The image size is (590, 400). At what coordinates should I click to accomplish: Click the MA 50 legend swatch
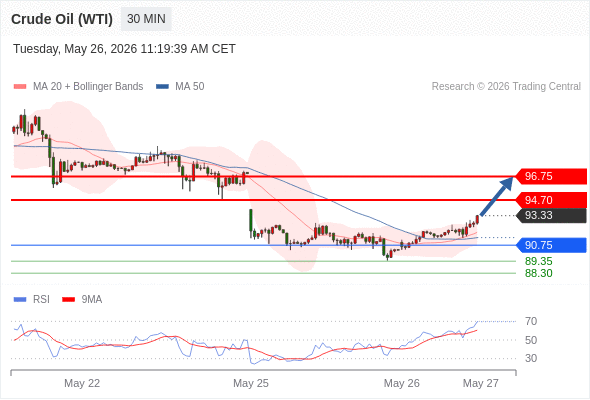tap(162, 87)
